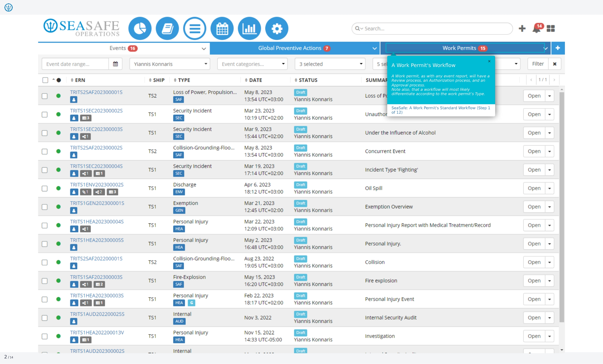Switch to the Events tab
The height and width of the screenshot is (364, 603).
click(x=124, y=48)
